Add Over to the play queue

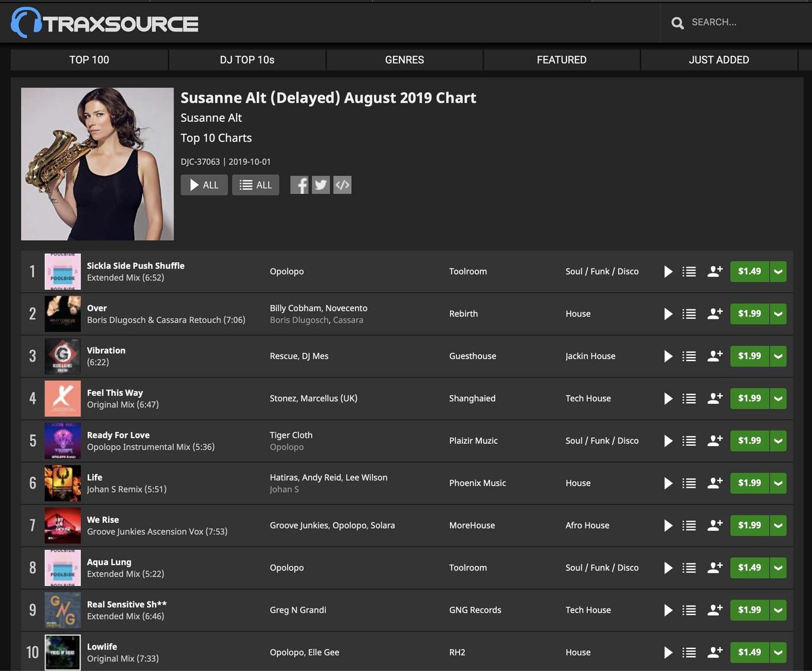(x=689, y=314)
